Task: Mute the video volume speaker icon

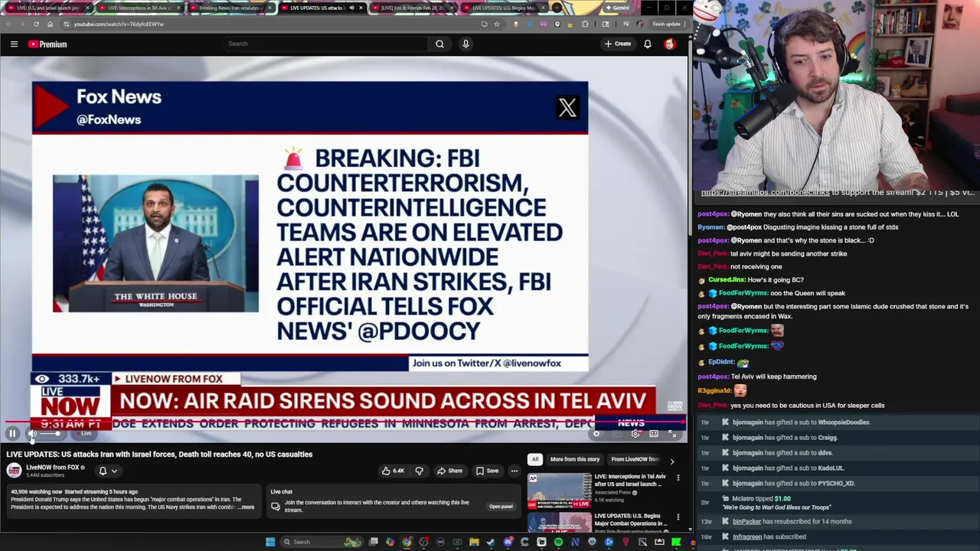Action: [x=32, y=434]
